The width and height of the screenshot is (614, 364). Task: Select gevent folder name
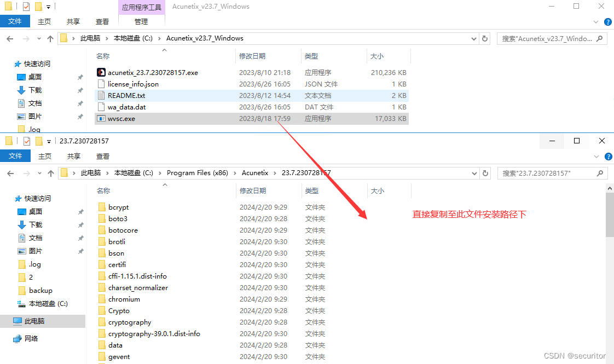click(x=119, y=357)
